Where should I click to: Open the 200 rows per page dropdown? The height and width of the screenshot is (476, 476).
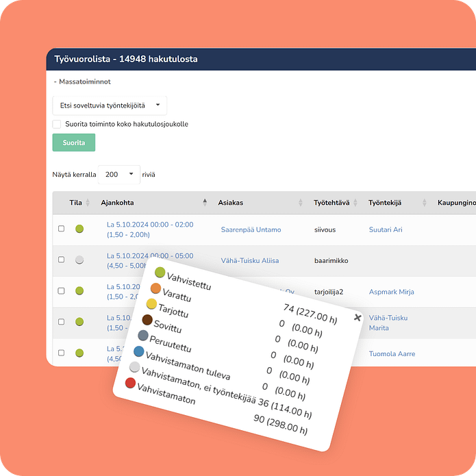119,175
